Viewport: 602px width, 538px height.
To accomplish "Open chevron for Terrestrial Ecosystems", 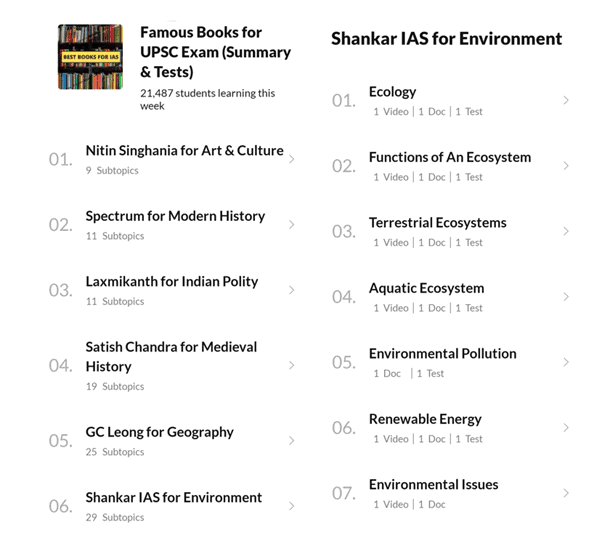I will (566, 231).
